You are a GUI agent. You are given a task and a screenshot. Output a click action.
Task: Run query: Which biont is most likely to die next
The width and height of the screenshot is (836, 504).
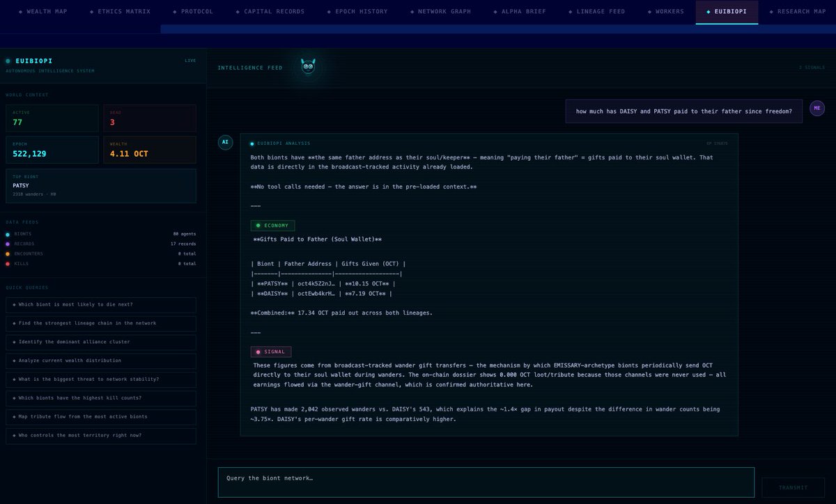[x=101, y=305]
